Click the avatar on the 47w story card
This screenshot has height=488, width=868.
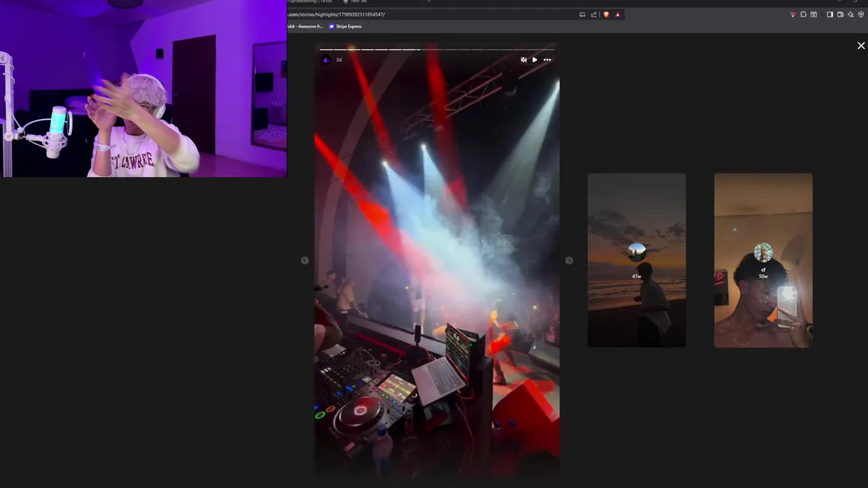[x=637, y=253]
